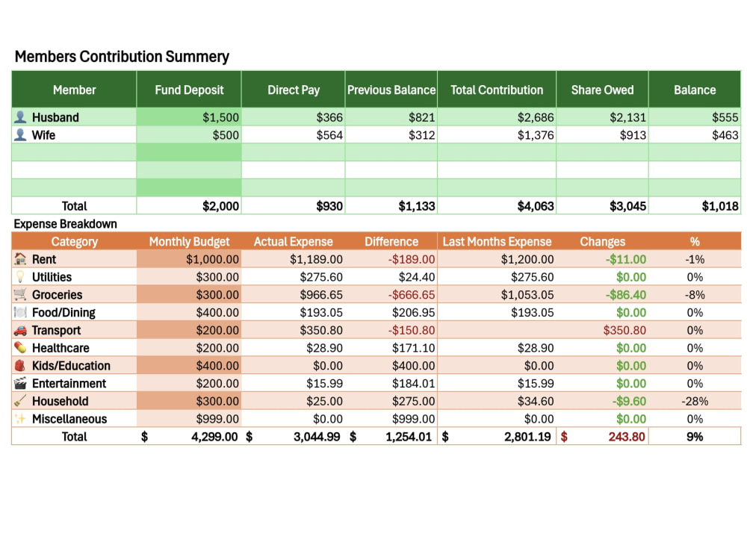747x560 pixels.
Task: Select Rent's -$189.00 difference cell
Action: 391,259
